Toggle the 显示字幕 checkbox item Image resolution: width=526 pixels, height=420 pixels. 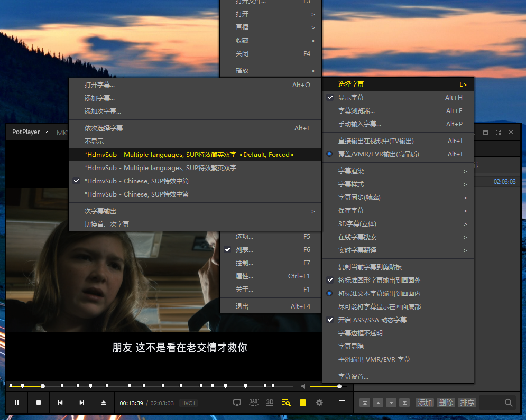[351, 98]
